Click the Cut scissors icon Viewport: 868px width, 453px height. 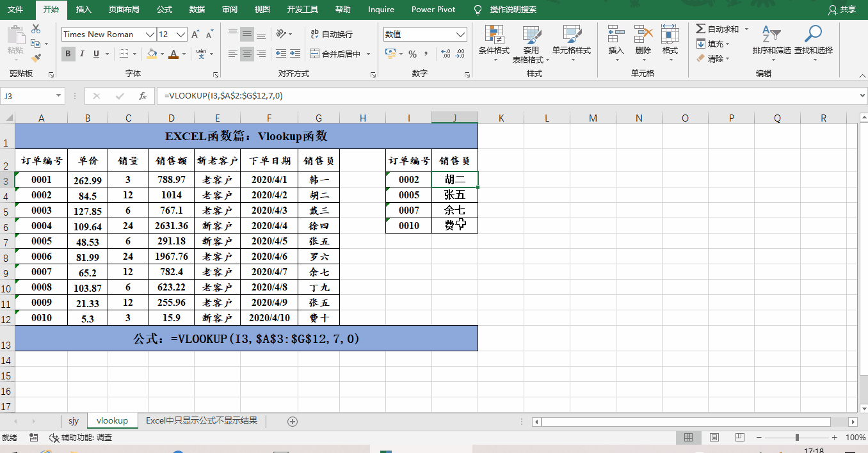point(36,29)
